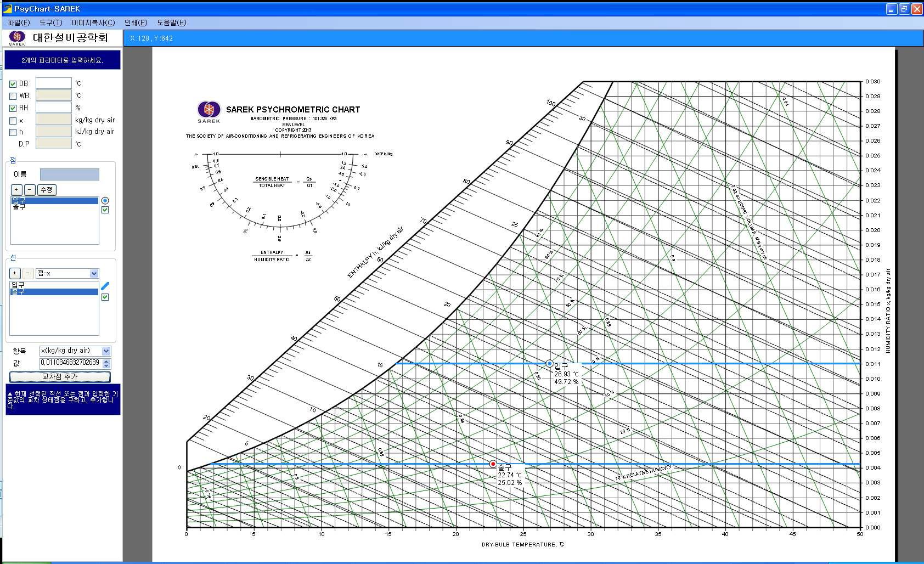924x564 pixels.
Task: Click the DB temperature input field
Action: click(54, 83)
